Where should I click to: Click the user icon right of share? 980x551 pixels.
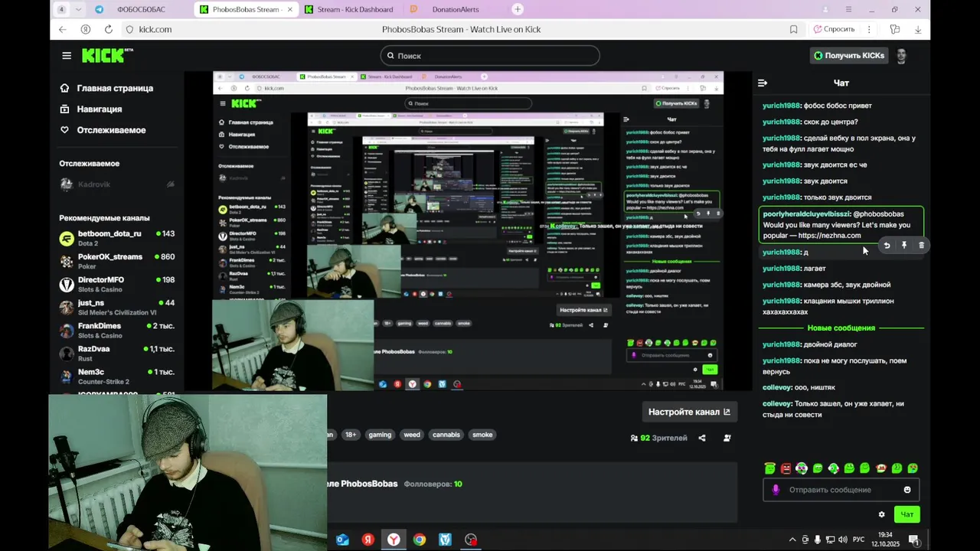(x=727, y=438)
